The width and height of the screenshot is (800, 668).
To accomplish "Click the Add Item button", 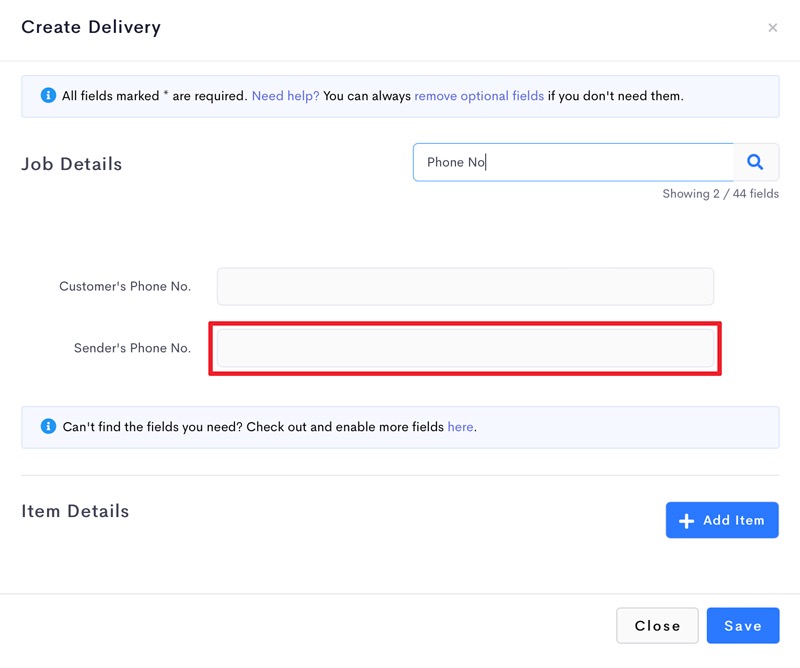I will pos(722,520).
